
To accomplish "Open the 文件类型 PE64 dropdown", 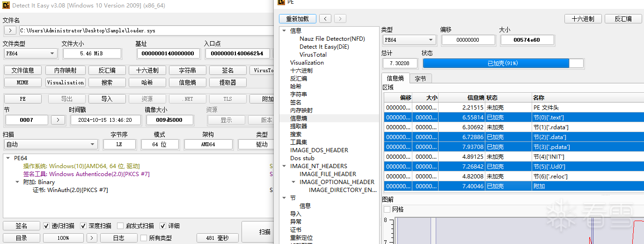I will pos(30,53).
